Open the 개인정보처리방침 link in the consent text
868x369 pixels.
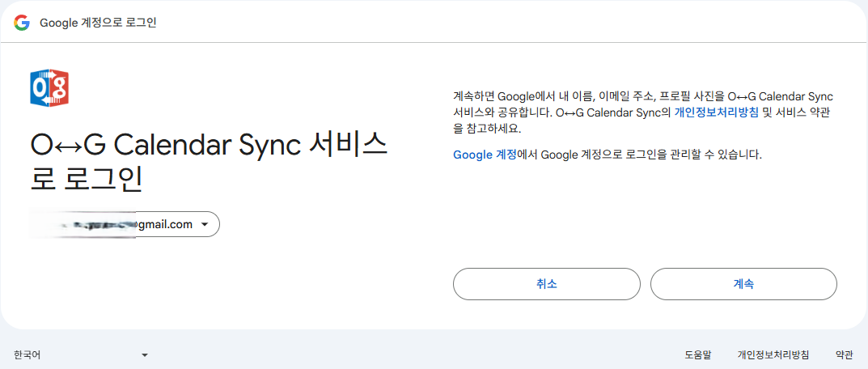tap(716, 112)
